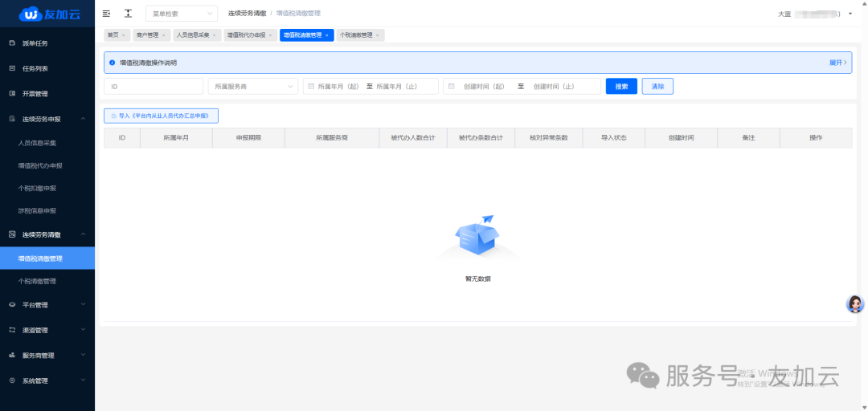Close the active 增值税清缴管理 tab

click(326, 35)
